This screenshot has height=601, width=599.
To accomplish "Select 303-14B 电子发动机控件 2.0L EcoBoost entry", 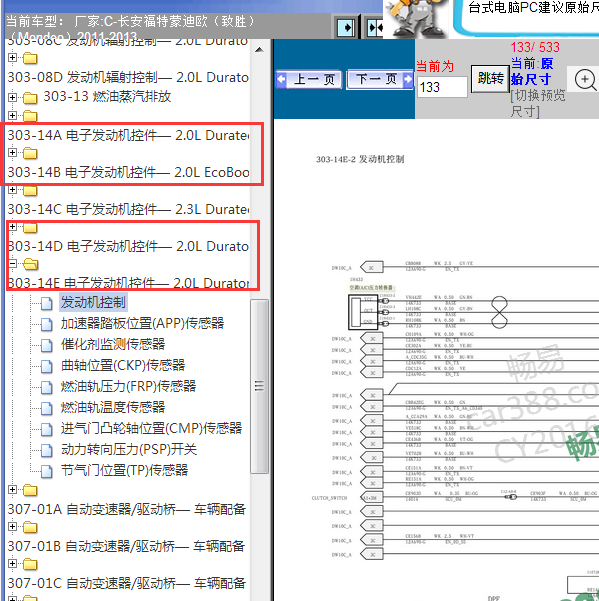I will [x=128, y=172].
